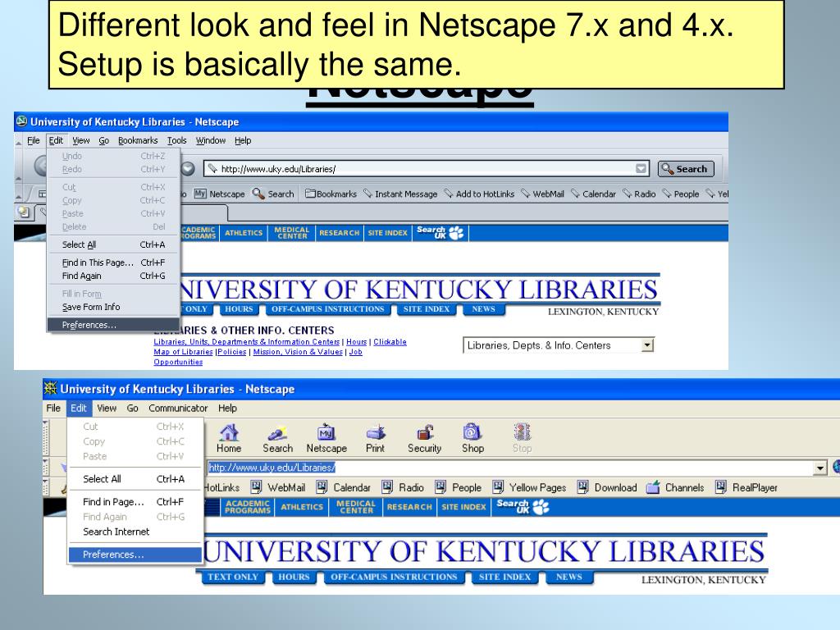Click WebMail in upper personal toolbar
Viewport: 840px width, 630px height.
click(543, 194)
